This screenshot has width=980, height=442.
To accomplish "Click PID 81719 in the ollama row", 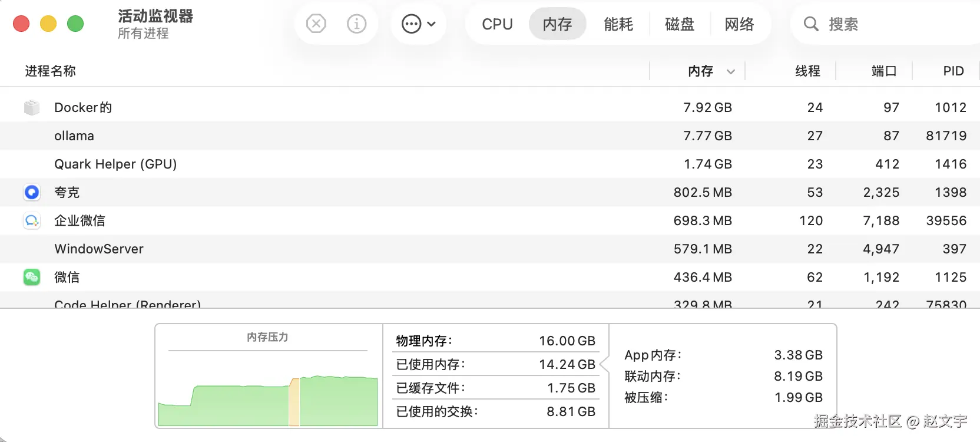I will coord(946,136).
